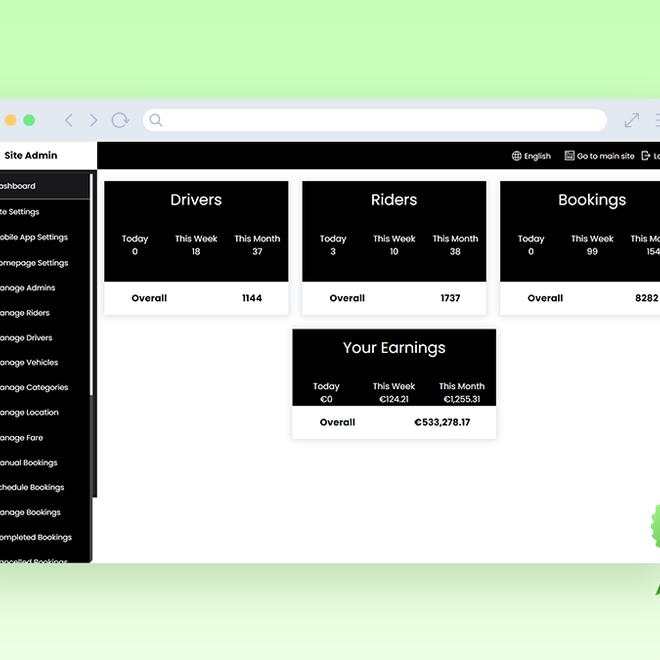Screen dimensions: 660x660
Task: Click the main site page icon
Action: point(570,156)
